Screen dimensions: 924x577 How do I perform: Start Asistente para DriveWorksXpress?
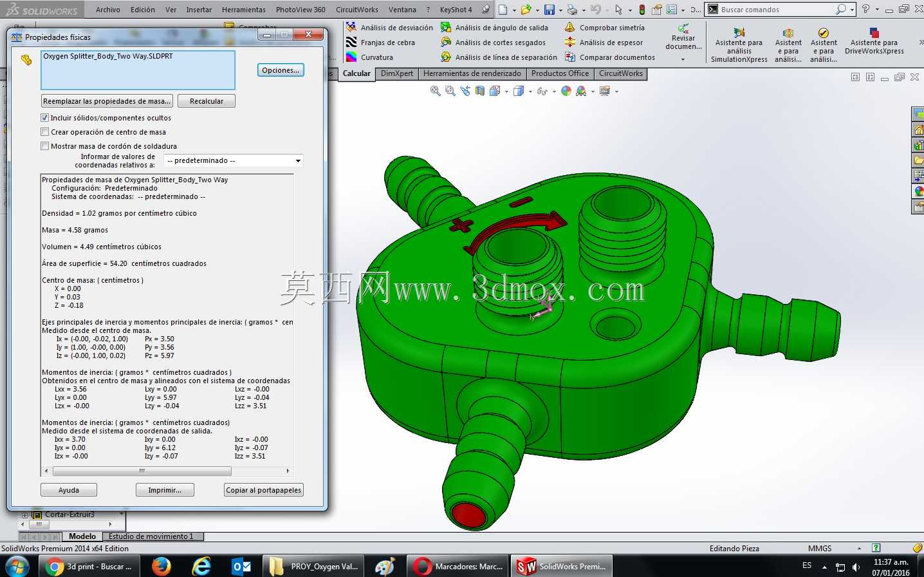coord(874,41)
